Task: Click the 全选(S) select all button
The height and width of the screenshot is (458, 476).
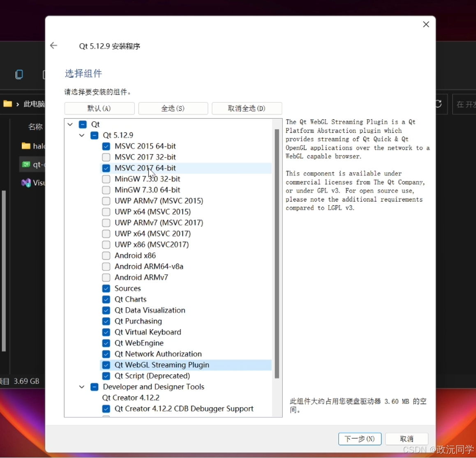Action: 173,109
